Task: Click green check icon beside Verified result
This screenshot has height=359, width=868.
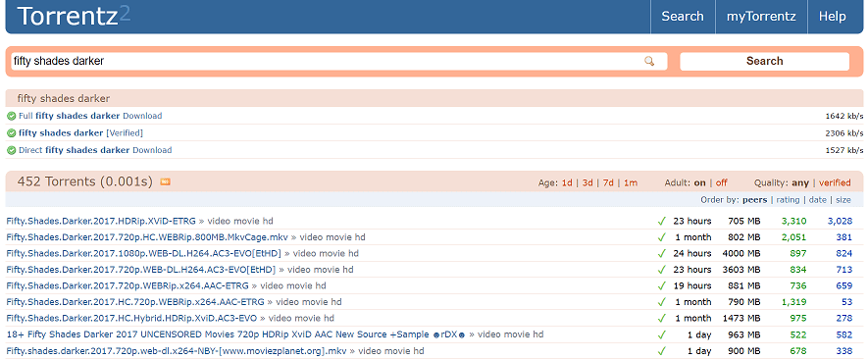Action: click(x=11, y=133)
